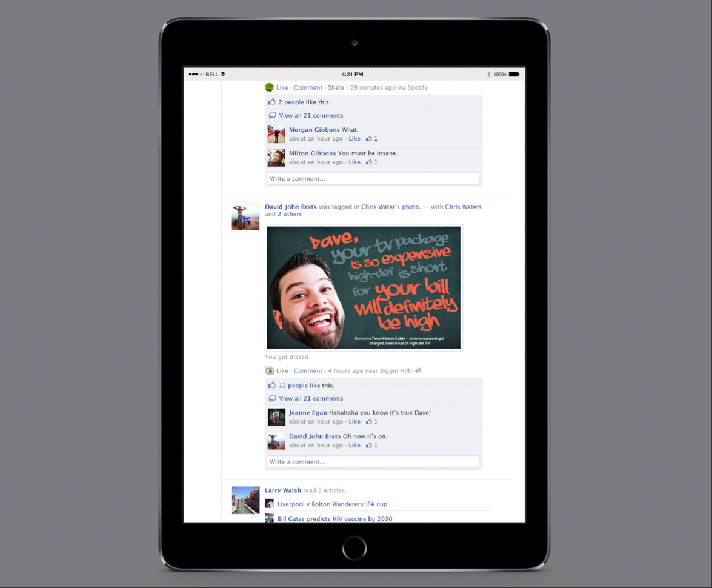Open Chris Waters tagged name

(x=463, y=207)
